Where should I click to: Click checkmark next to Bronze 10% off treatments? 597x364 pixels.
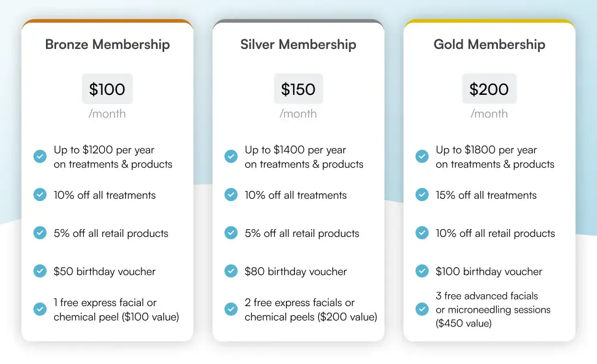40,195
